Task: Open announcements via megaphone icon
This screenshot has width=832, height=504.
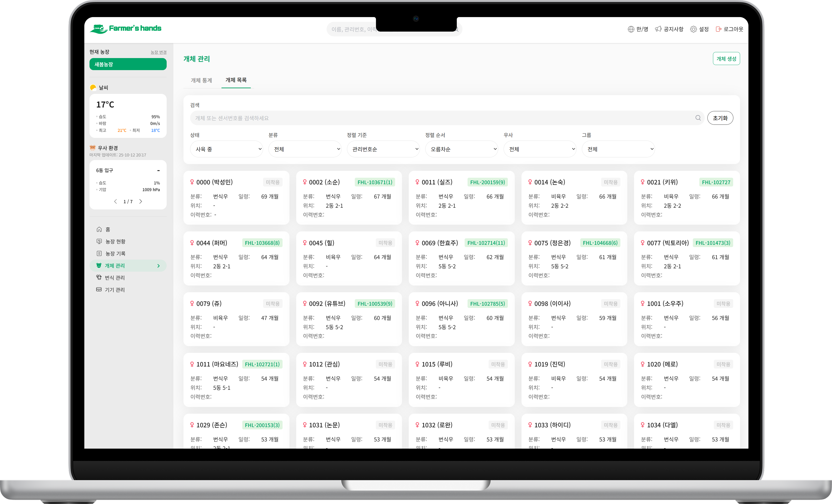Action: coord(658,29)
